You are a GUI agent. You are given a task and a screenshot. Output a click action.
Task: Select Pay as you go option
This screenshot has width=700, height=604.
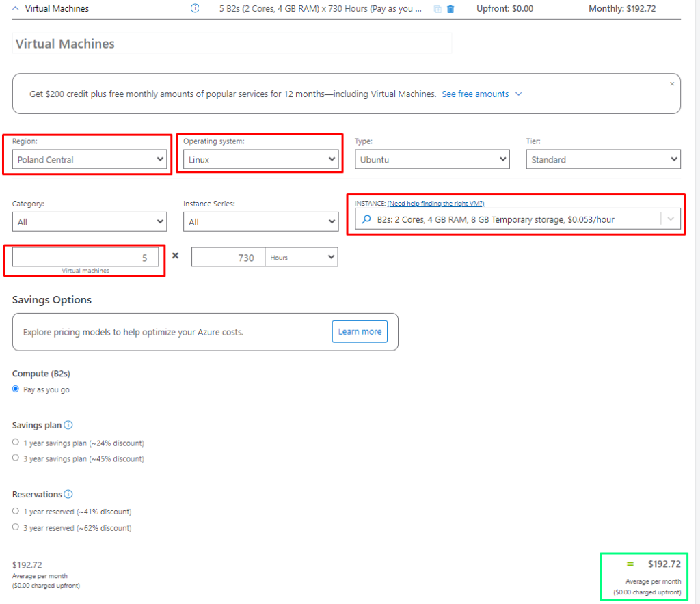tap(16, 389)
